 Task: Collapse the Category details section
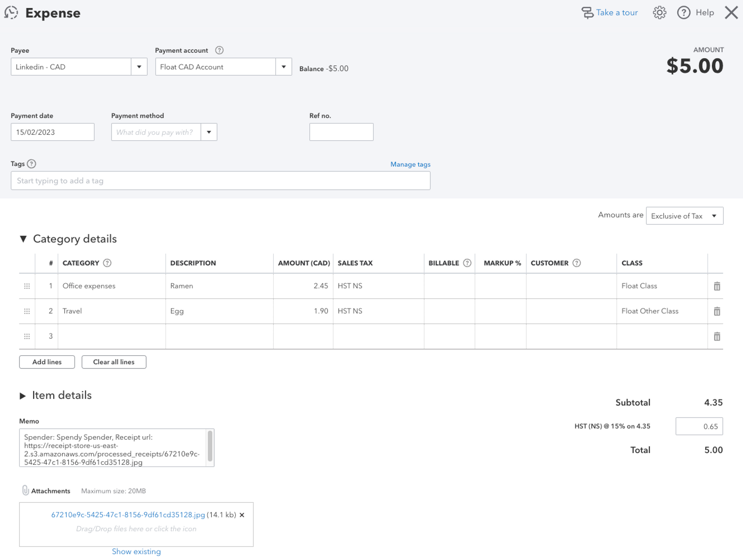23,239
